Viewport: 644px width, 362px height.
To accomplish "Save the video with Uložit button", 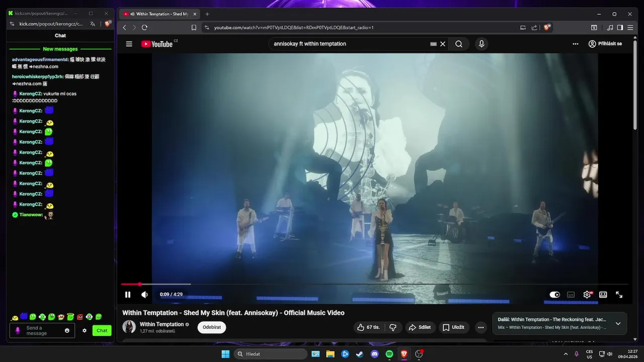I will [454, 327].
